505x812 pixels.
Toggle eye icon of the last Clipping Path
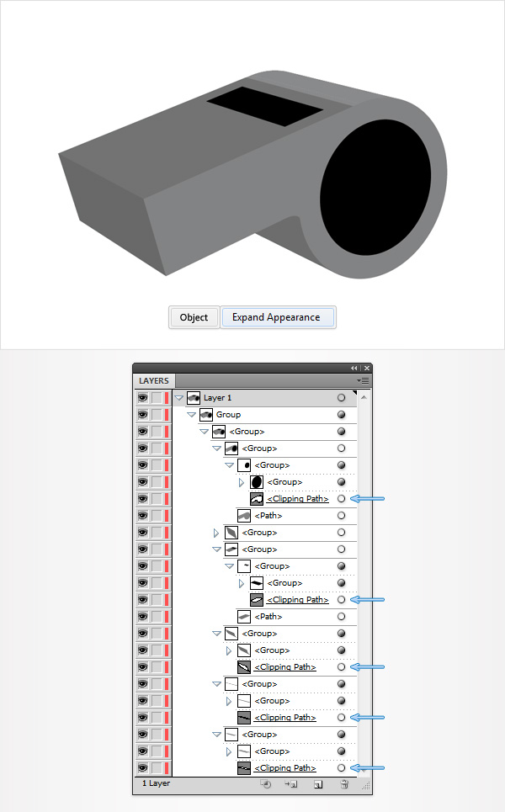click(143, 768)
